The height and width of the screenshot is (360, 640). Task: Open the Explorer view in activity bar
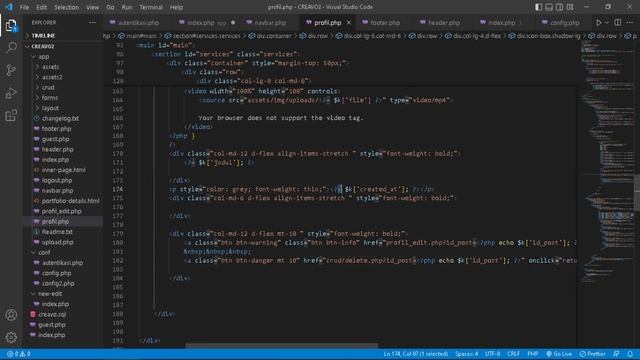click(11, 26)
